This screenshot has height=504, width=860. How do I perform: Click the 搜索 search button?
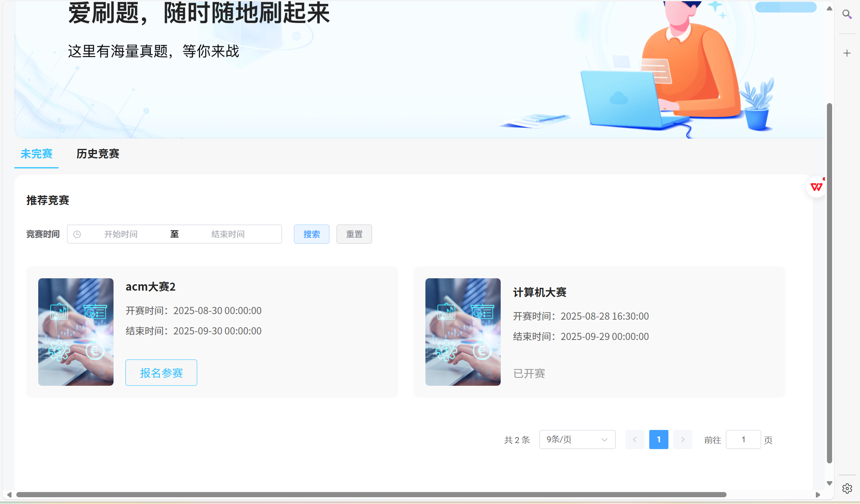[311, 234]
